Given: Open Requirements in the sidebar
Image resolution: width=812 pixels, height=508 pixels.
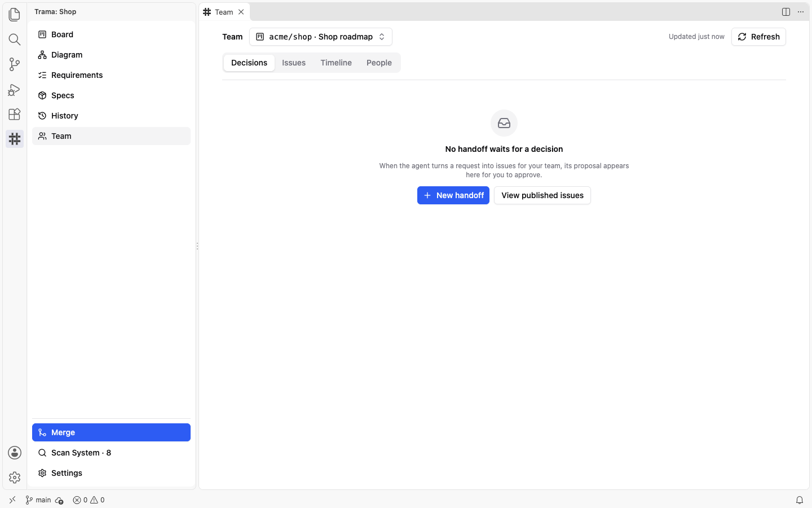Looking at the screenshot, I should (x=111, y=75).
